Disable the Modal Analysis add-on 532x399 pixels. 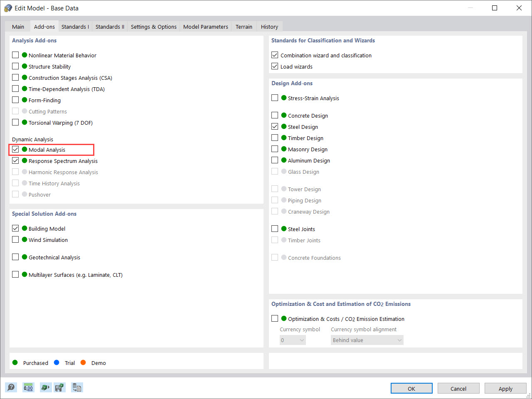coord(15,149)
